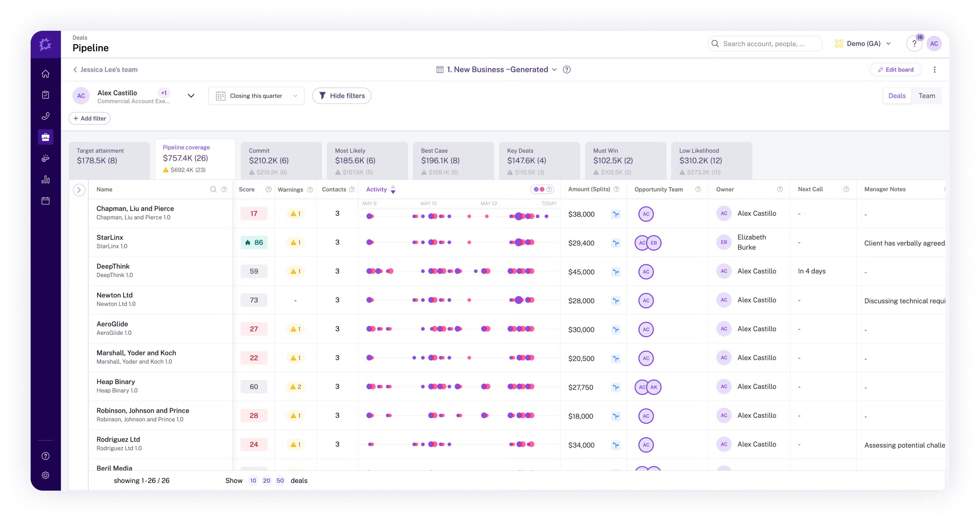Click StarLinx green score 86 badge
Screen dimensions: 980x521
254,243
